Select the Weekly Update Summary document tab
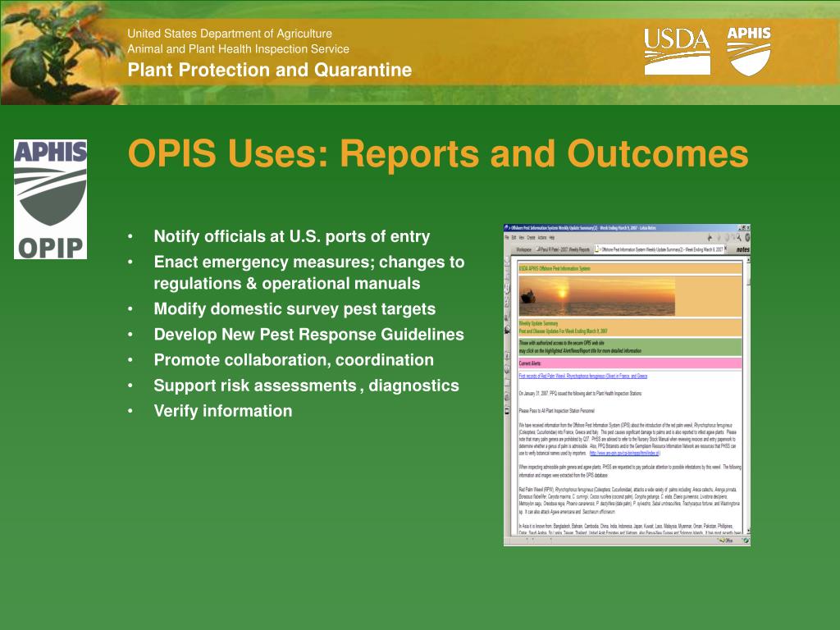Image resolution: width=840 pixels, height=630 pixels. [659, 249]
